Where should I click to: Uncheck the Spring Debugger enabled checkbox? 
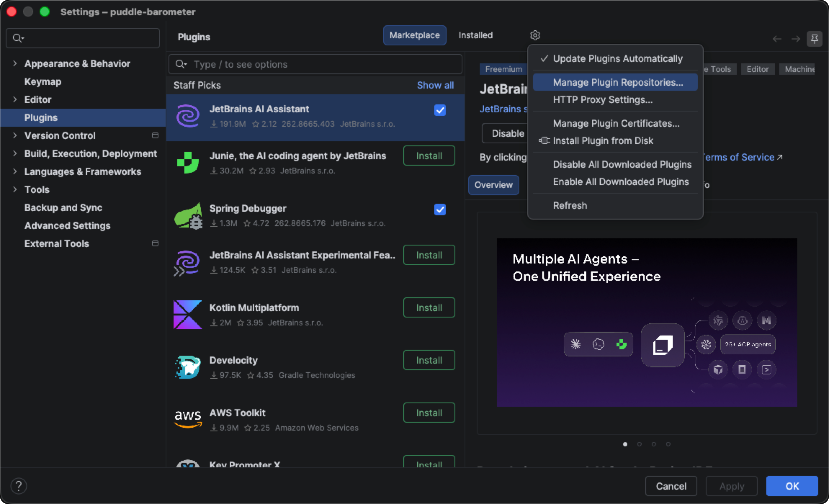(440, 210)
